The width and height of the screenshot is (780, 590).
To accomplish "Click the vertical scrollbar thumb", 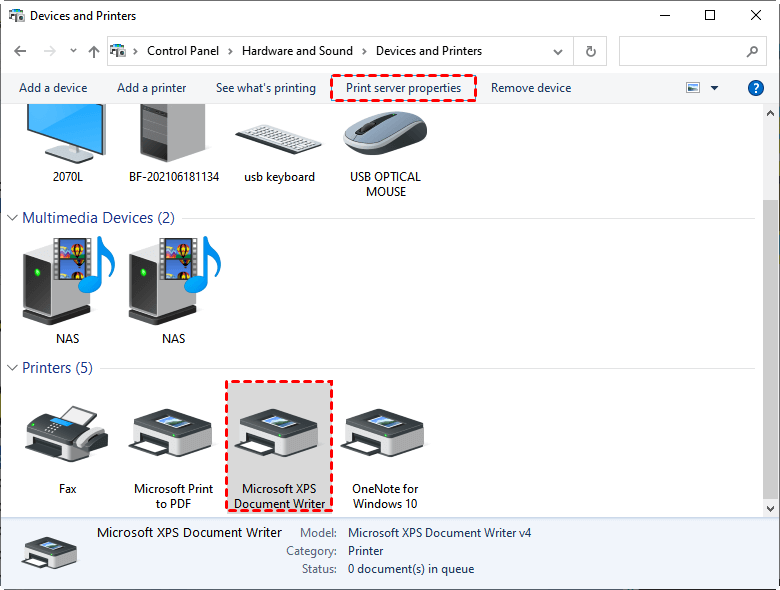I will [x=770, y=349].
